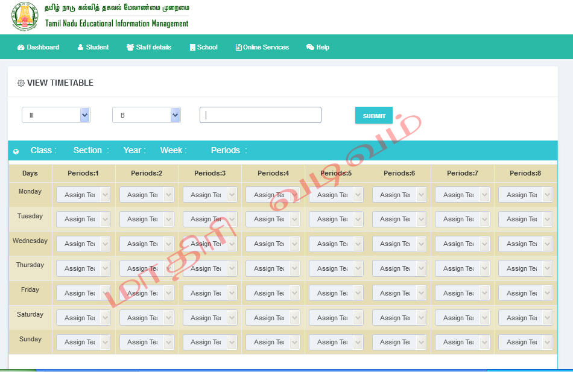Select the Online Services menu item

[262, 46]
